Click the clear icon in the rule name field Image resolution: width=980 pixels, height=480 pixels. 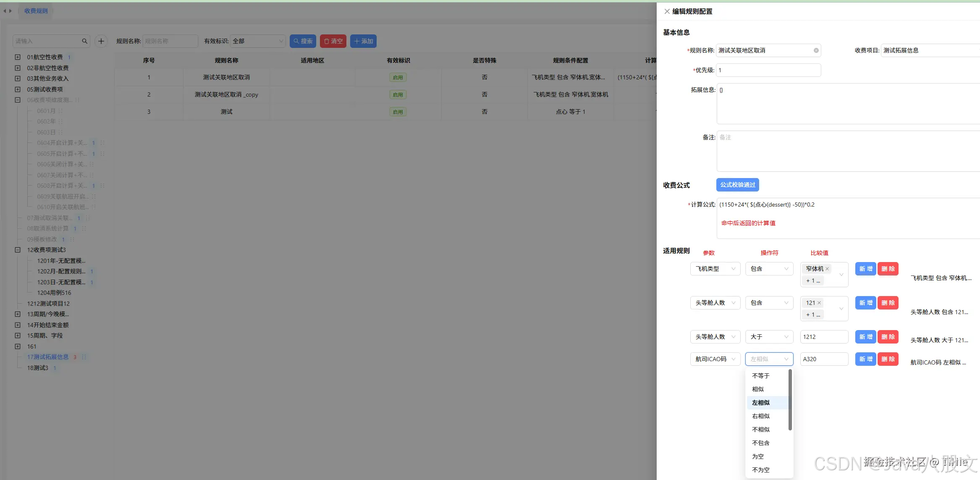click(816, 50)
